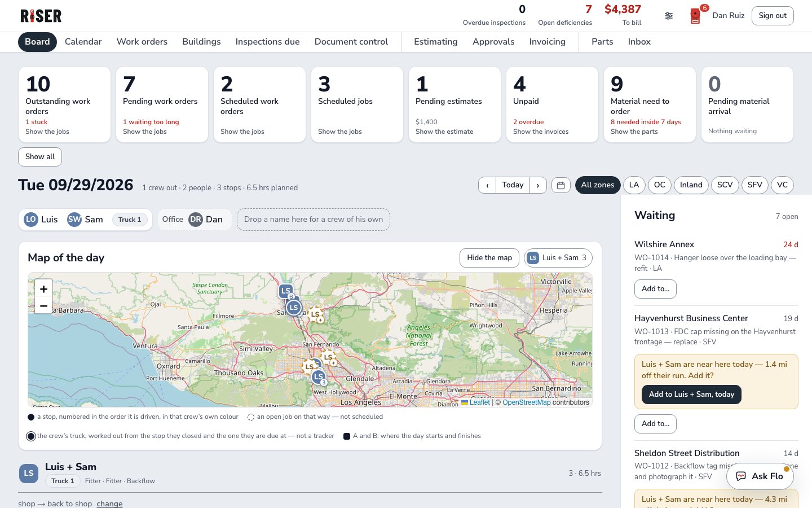Show the parts under Material need to order
This screenshot has width=812, height=508.
(x=634, y=132)
